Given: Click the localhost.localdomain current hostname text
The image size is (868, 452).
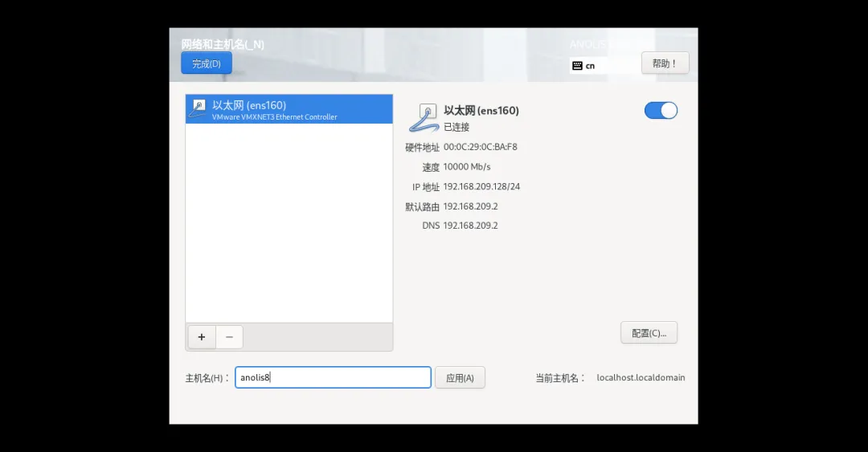Looking at the screenshot, I should [x=641, y=377].
